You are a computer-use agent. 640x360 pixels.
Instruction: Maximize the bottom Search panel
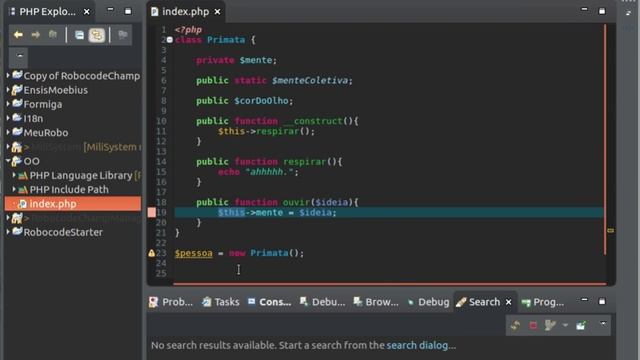click(x=602, y=301)
